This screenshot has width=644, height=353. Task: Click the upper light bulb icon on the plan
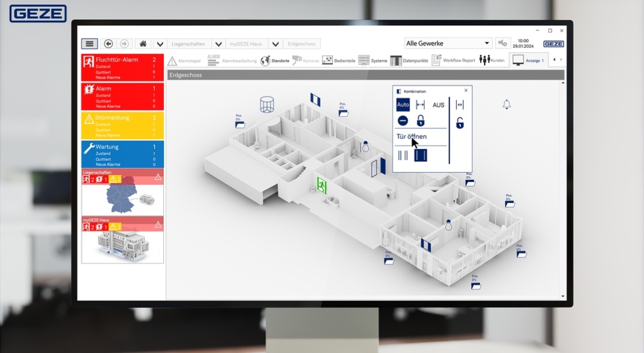coord(365,146)
